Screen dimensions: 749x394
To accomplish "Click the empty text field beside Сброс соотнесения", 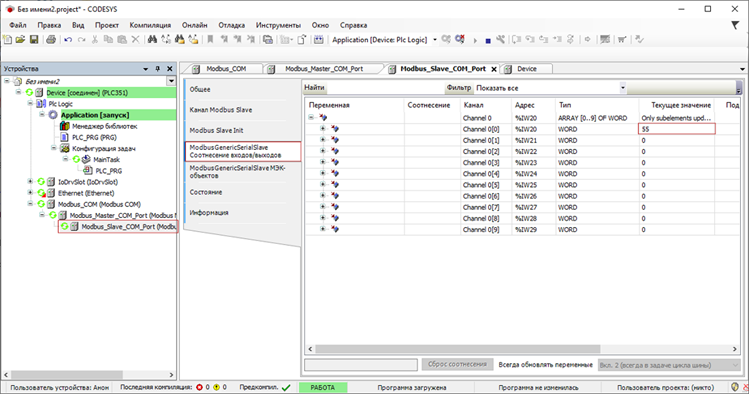I will pyautogui.click(x=361, y=364).
